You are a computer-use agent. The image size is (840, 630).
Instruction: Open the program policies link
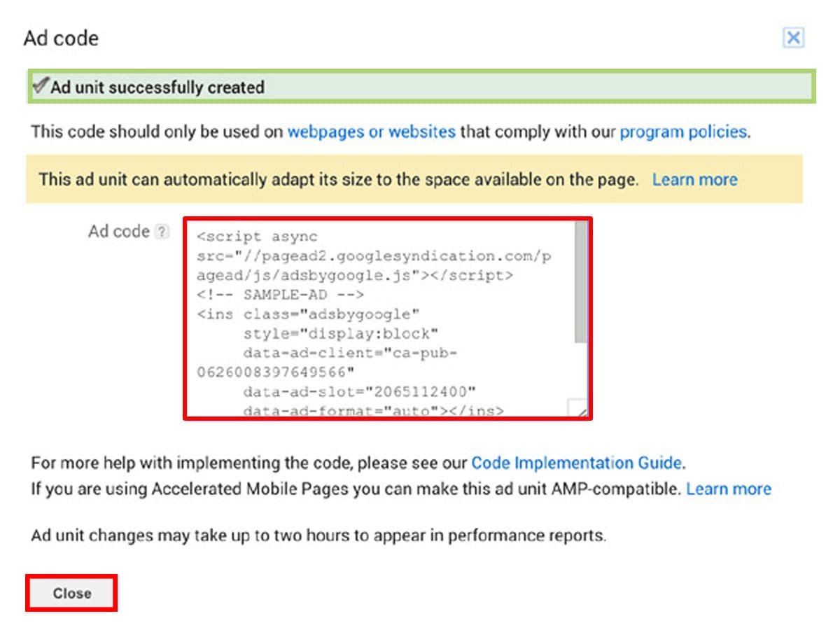683,132
